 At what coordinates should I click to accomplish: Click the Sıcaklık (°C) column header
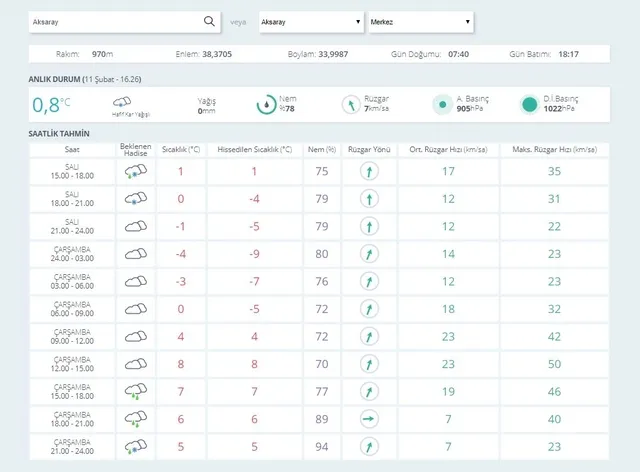click(181, 149)
